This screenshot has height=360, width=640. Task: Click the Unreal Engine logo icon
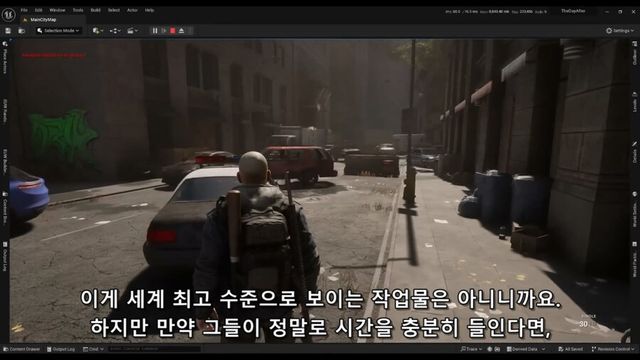point(9,15)
